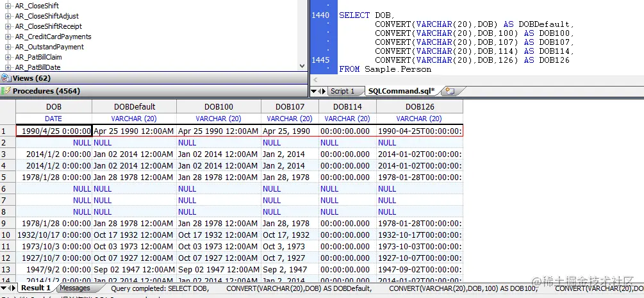
Task: Click the DOB100 cell in row 3
Action: point(219,154)
